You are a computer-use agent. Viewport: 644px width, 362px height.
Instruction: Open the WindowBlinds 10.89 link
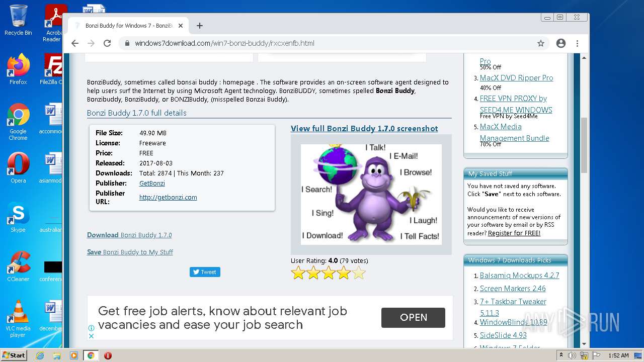(513, 322)
